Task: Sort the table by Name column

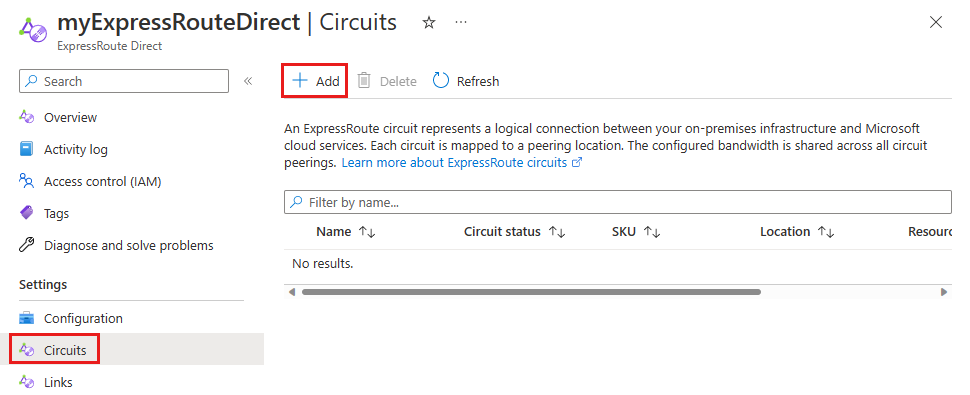Action: click(x=367, y=232)
